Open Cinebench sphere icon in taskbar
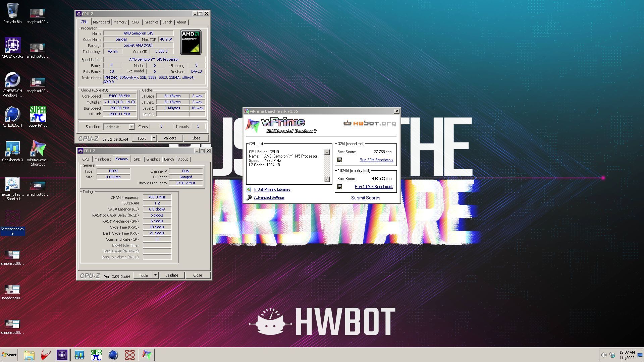The height and width of the screenshot is (362, 644). pyautogui.click(x=113, y=355)
